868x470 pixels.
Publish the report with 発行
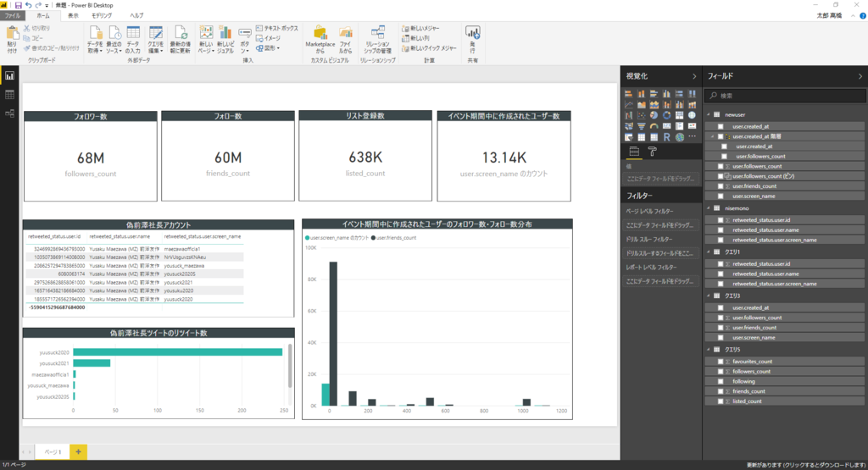473,39
